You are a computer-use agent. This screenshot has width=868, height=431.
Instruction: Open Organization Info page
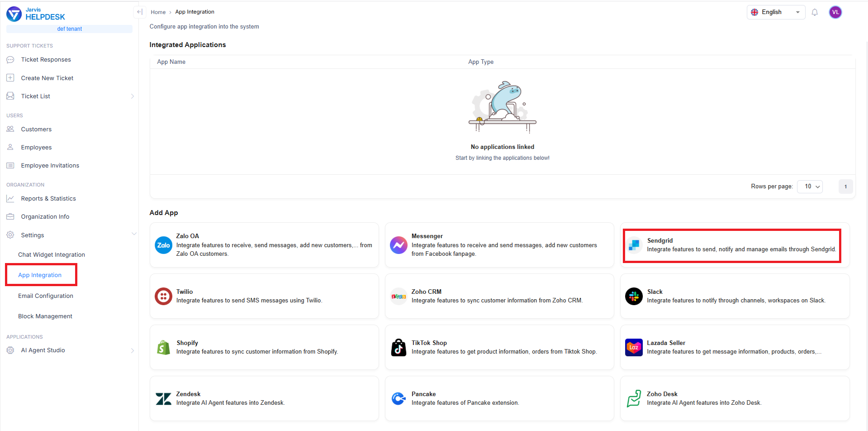(x=45, y=216)
